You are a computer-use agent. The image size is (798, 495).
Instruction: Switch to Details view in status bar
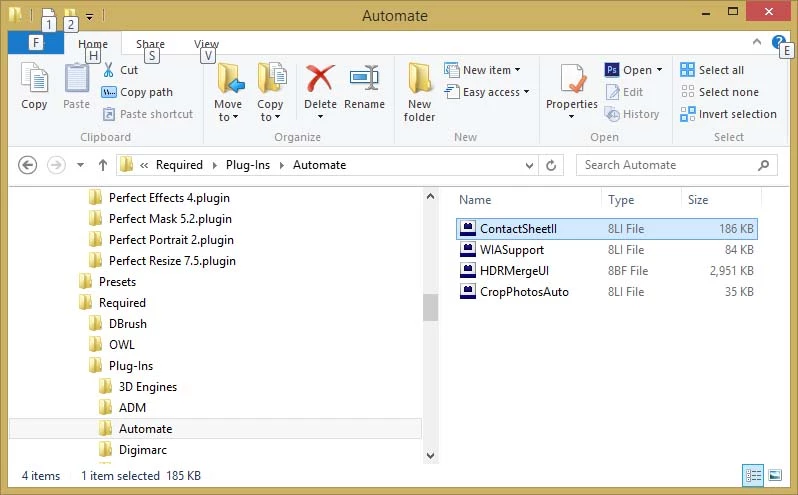pos(753,475)
